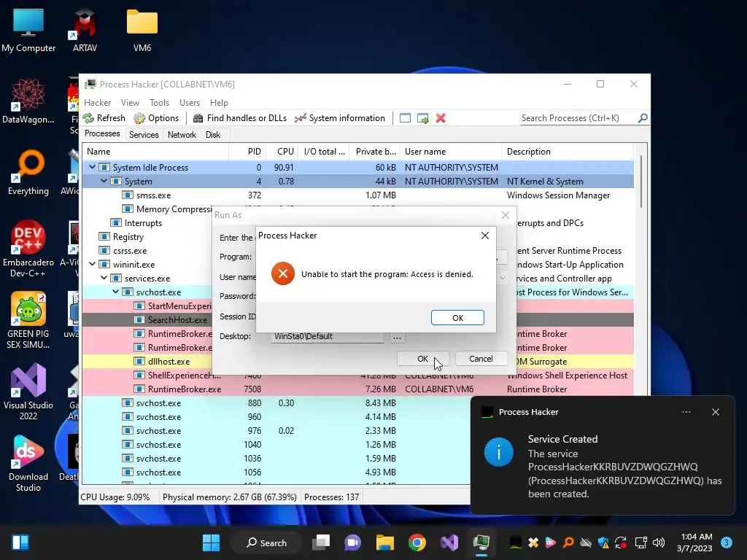747x560 pixels.
Task: Open Chat app in the taskbar
Action: 353,542
